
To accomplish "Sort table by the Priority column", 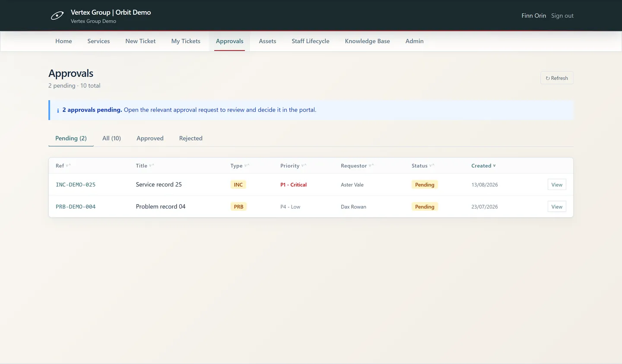I will click(x=293, y=166).
